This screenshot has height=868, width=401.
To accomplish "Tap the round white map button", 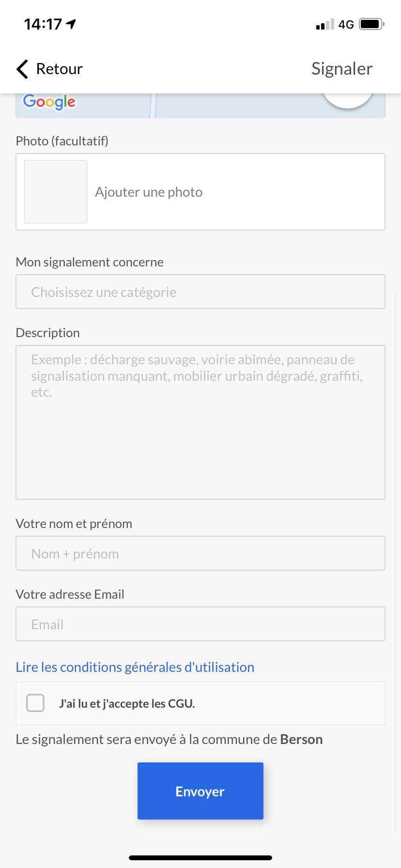I will click(348, 99).
